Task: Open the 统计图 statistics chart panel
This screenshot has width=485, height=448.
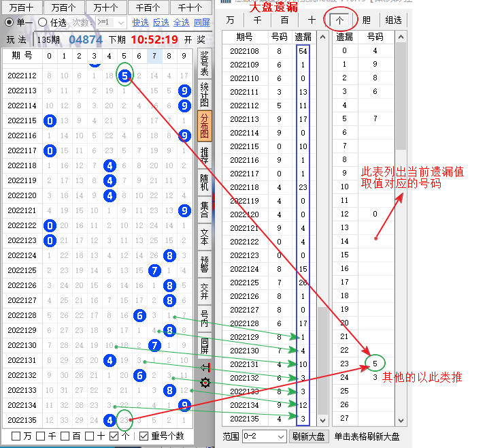Action: tap(205, 95)
